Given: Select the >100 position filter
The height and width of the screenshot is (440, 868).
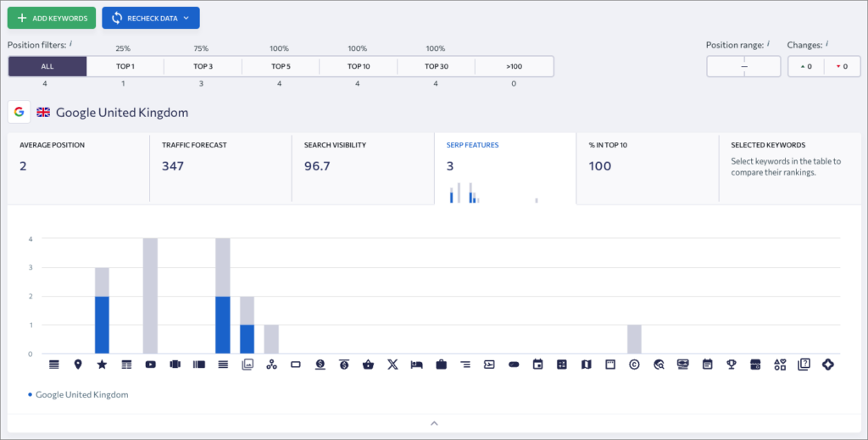Looking at the screenshot, I should click(515, 66).
